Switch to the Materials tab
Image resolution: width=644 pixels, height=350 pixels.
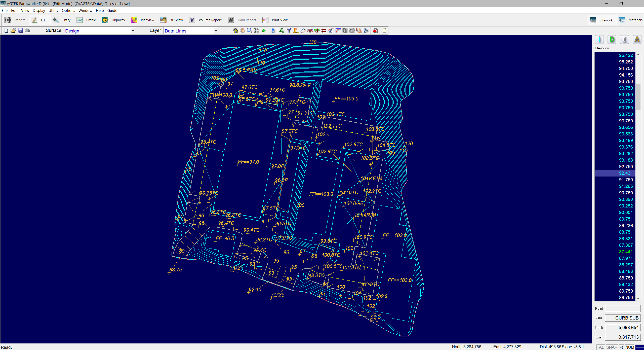pyautogui.click(x=631, y=20)
